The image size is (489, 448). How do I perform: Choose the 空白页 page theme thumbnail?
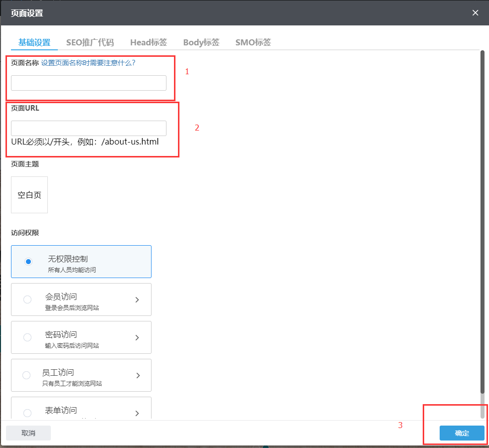click(x=29, y=195)
